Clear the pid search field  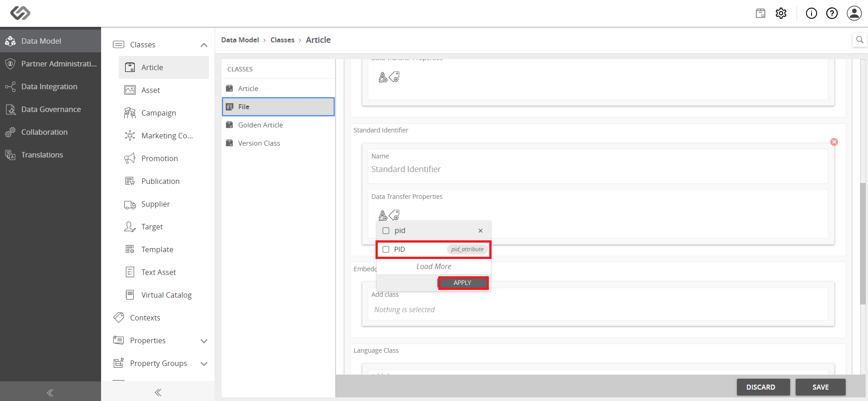click(x=480, y=231)
